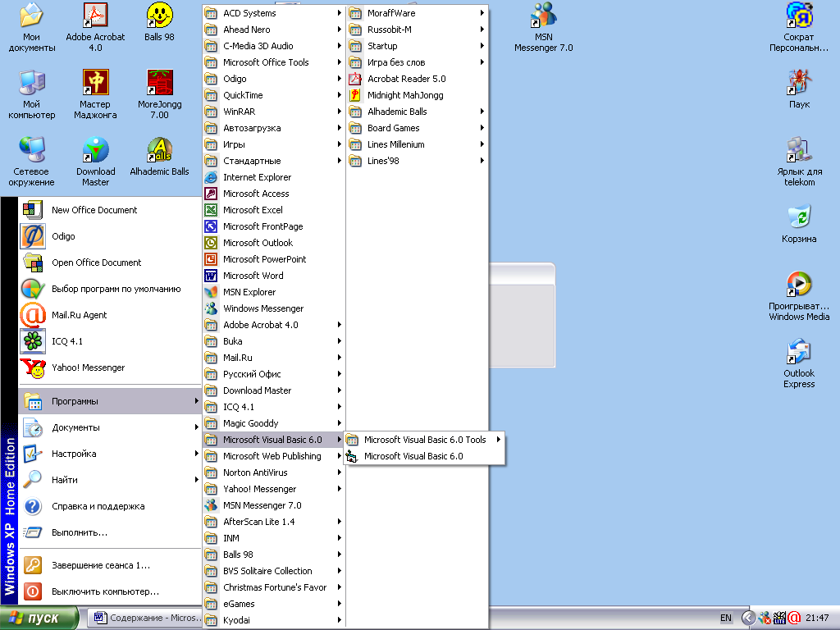Open the Balls 98 desktop shortcut icon
Viewport: 840px width, 630px height.
[160, 16]
